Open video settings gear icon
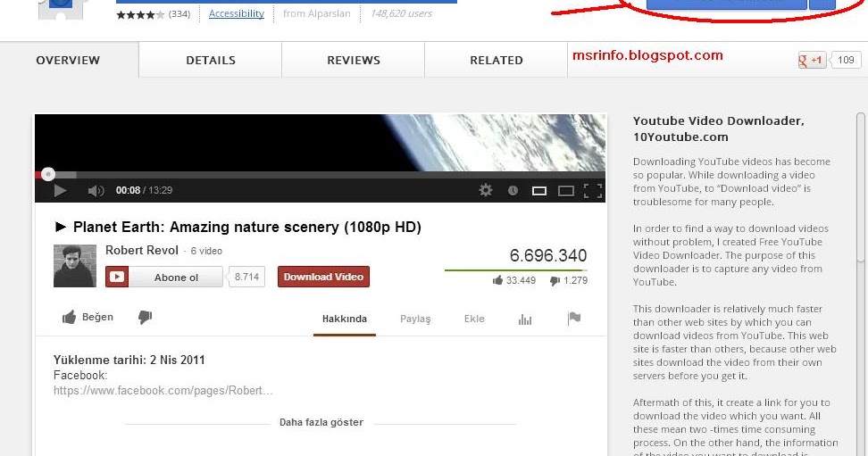Image resolution: width=868 pixels, height=456 pixels. coord(486,190)
